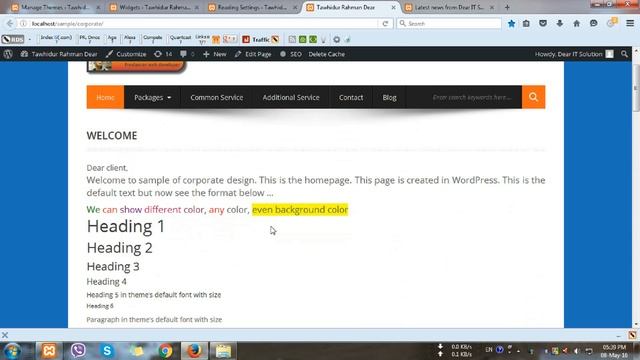Open the Common Service menu item

[217, 97]
